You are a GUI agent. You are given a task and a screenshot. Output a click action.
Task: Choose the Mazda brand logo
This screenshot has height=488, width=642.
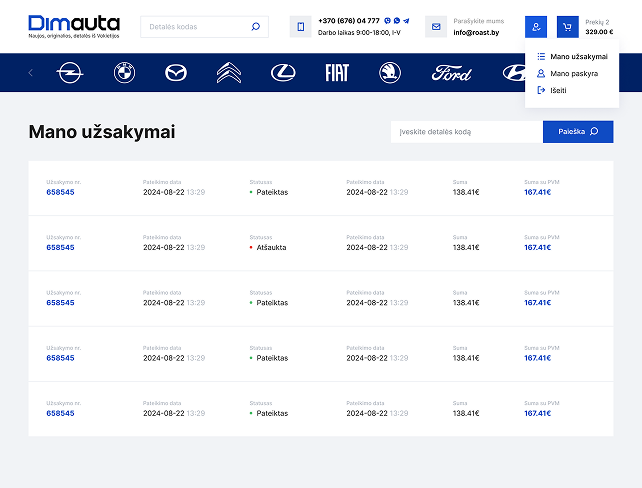pyautogui.click(x=175, y=72)
